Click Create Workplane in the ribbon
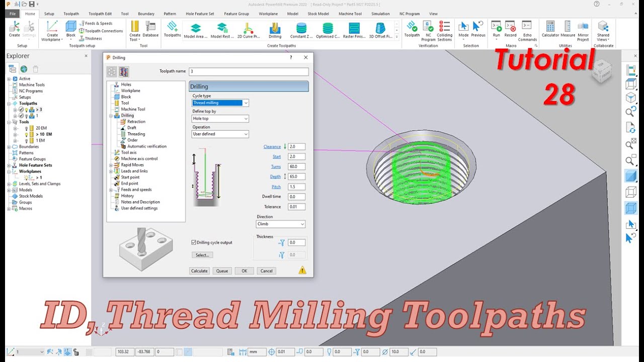This screenshot has height=362, width=644. [52, 31]
